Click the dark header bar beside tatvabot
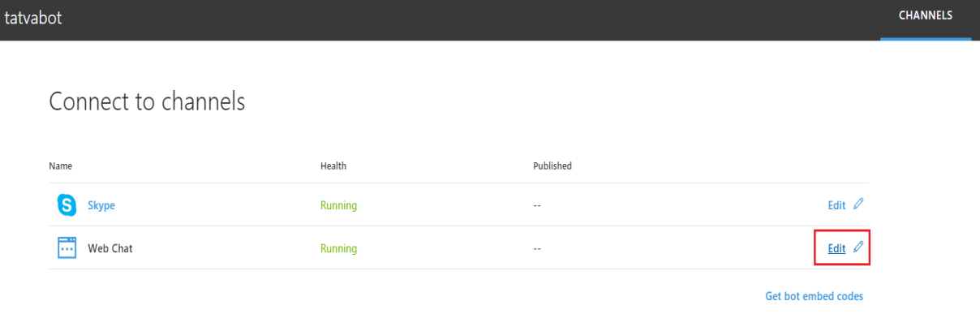The width and height of the screenshot is (980, 314). point(471,19)
